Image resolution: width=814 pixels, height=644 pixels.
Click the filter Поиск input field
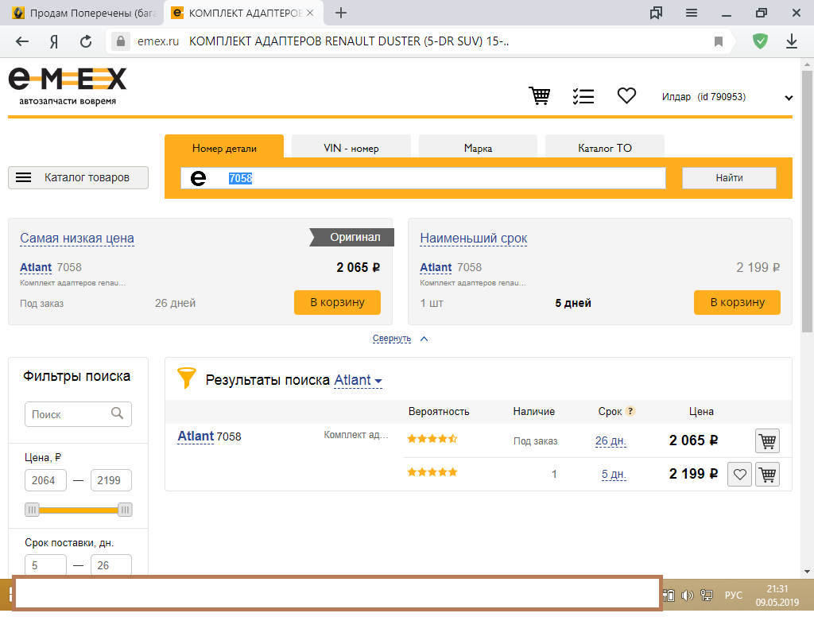pyautogui.click(x=78, y=414)
